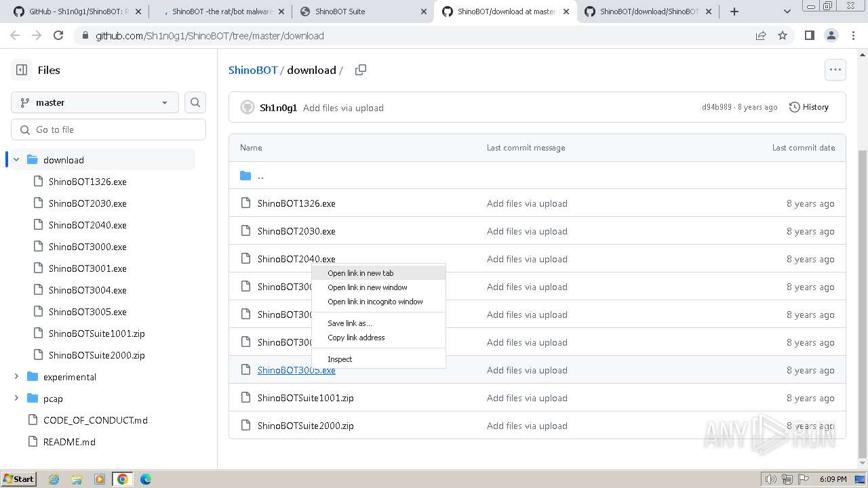
Task: Select ShinoBOT3001.exe in the sidebar tree
Action: coord(87,268)
